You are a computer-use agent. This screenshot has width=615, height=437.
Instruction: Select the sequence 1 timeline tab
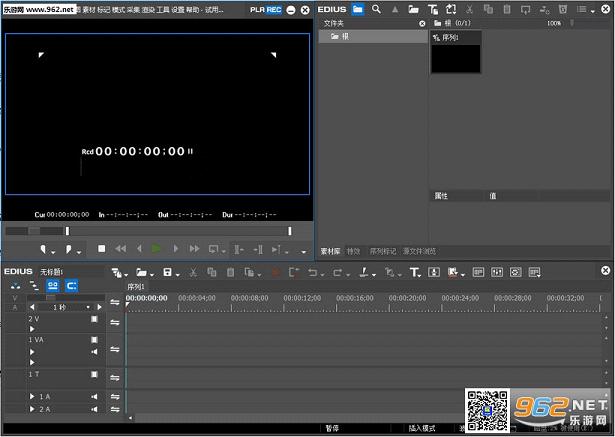coord(136,287)
